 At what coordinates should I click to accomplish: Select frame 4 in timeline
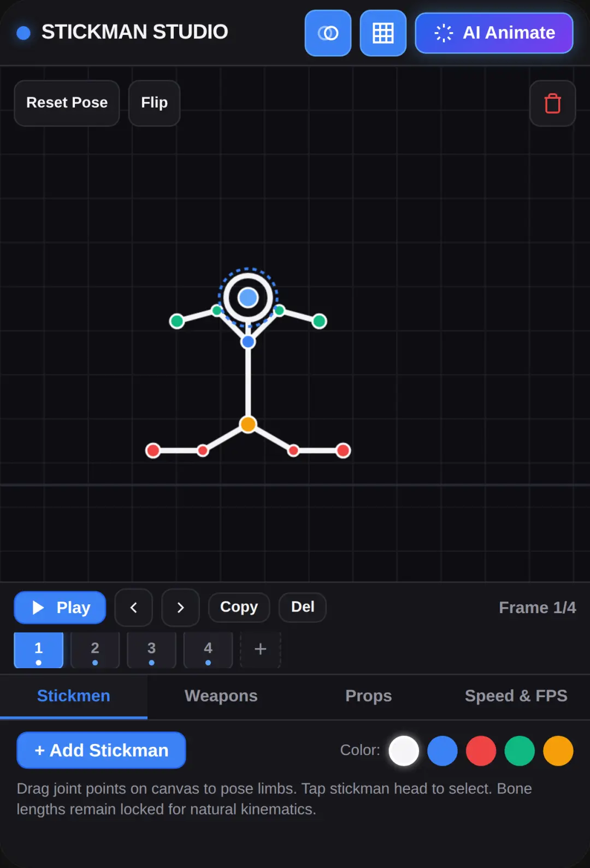pyautogui.click(x=208, y=650)
